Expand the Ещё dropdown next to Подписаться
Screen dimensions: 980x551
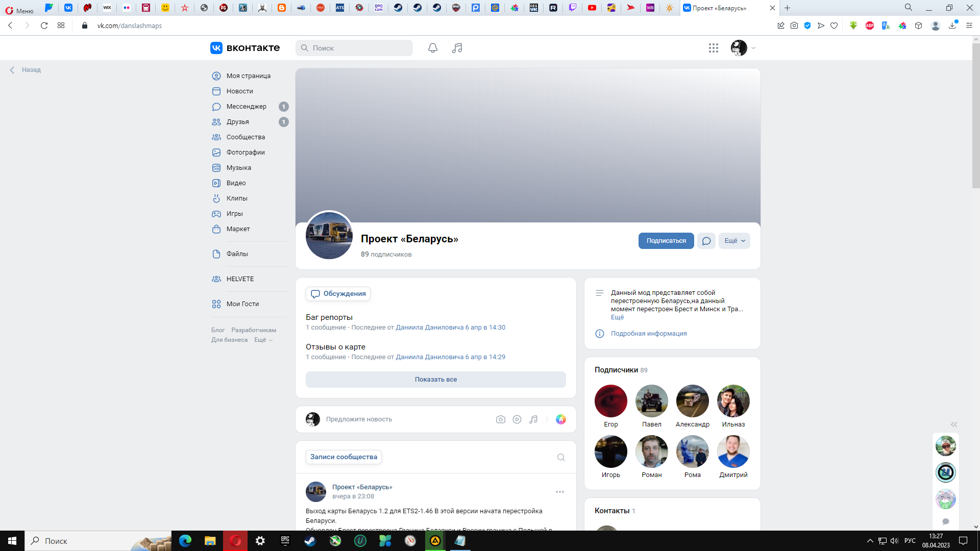(734, 241)
